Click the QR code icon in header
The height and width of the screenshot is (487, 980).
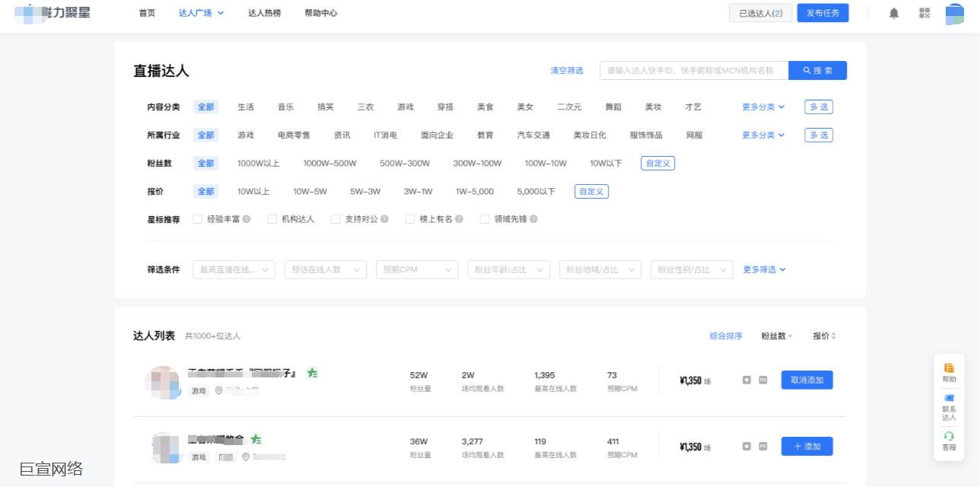coord(924,13)
